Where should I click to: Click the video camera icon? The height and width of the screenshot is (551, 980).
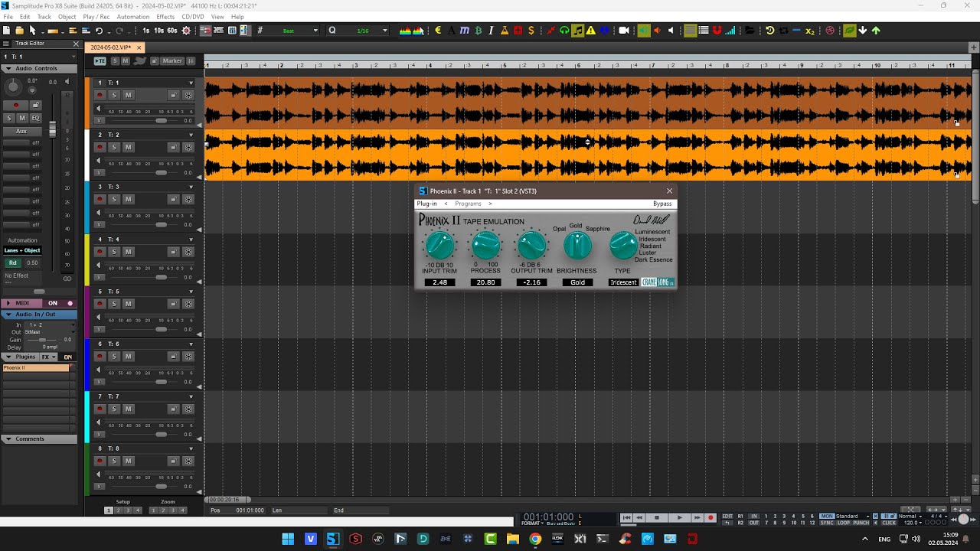click(x=624, y=31)
